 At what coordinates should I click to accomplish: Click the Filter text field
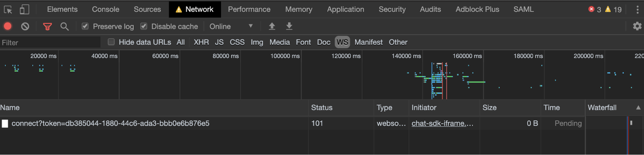(50, 42)
